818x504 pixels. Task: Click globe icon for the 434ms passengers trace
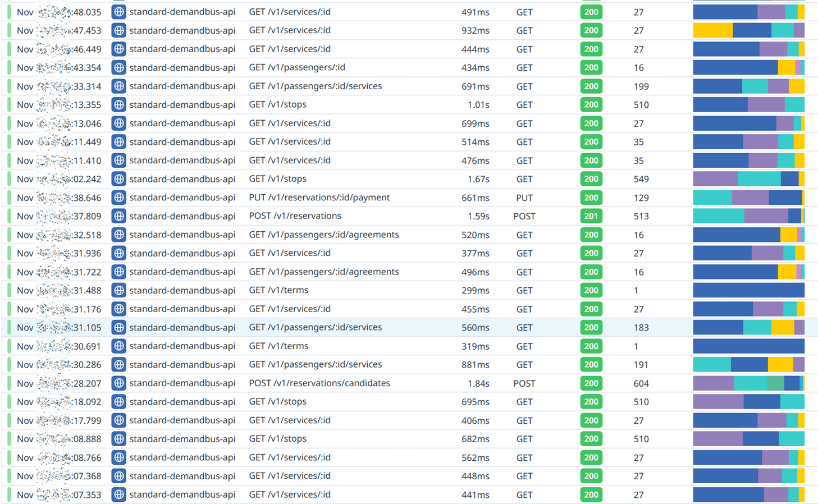[118, 67]
